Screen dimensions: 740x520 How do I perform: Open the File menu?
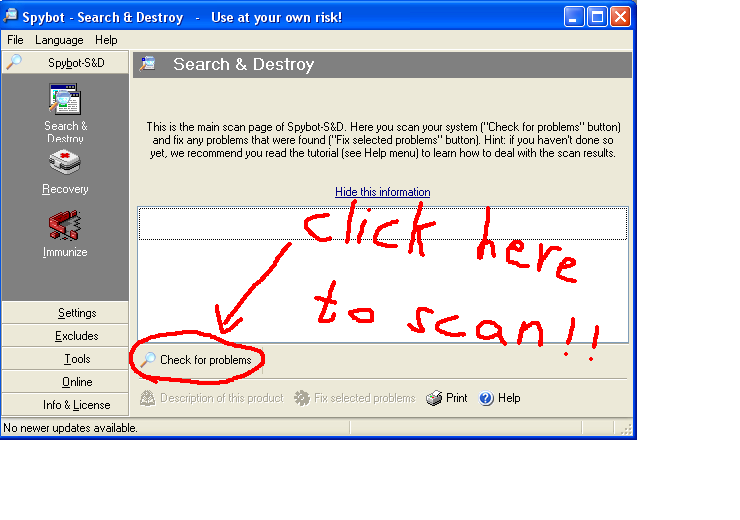click(x=15, y=40)
